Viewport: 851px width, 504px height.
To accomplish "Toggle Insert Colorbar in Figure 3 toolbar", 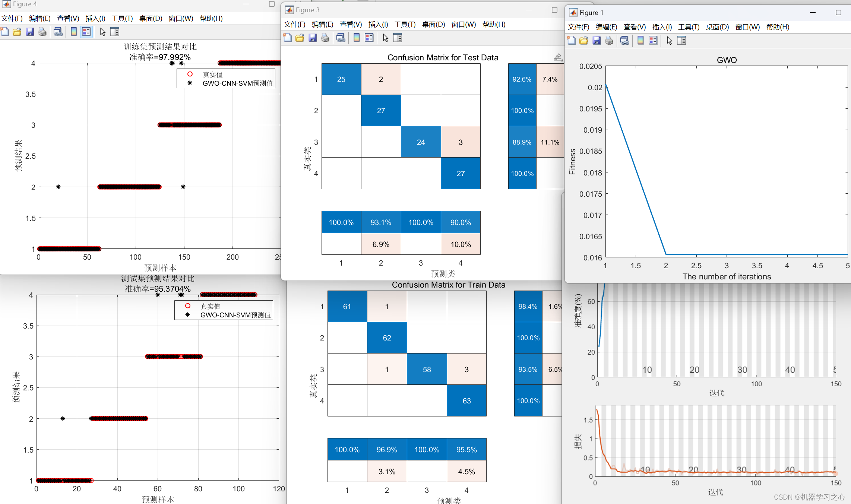I will pos(357,38).
